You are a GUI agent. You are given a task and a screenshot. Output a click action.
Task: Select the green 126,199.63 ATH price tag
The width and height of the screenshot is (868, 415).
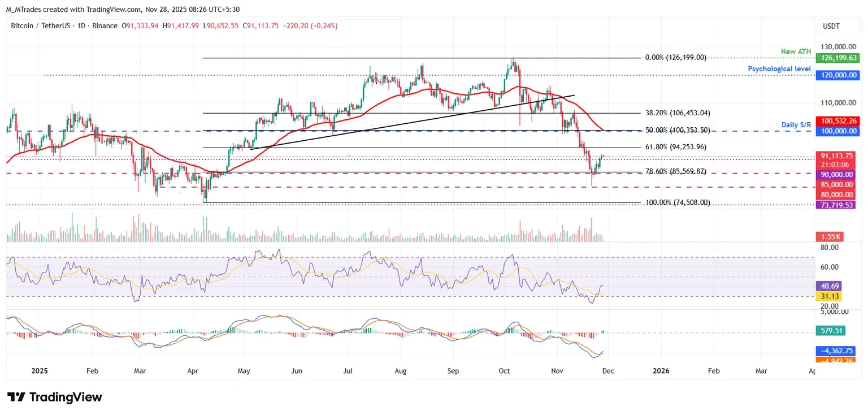(x=837, y=58)
